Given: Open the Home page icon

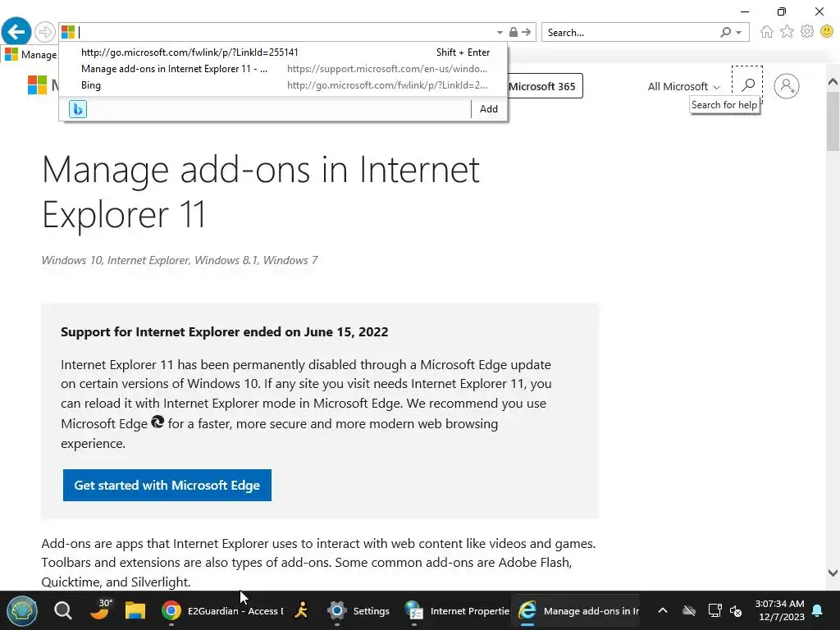Looking at the screenshot, I should click(x=767, y=32).
